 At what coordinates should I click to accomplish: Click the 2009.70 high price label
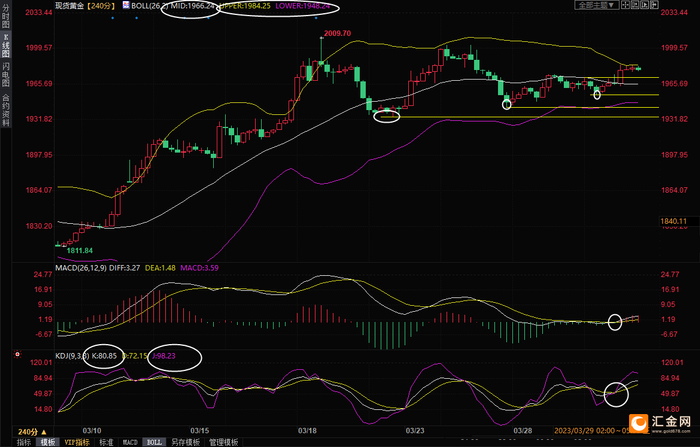[337, 33]
